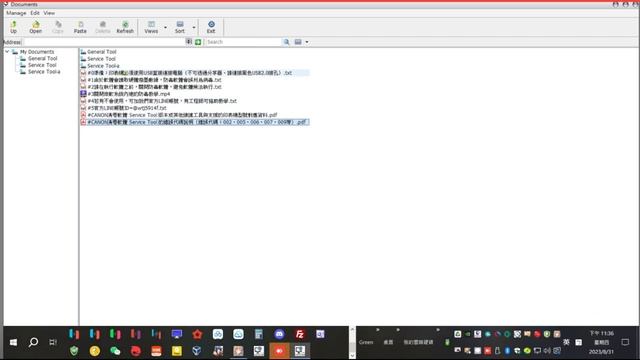Open the View menu
Viewport: 640px width, 360px height.
click(49, 13)
